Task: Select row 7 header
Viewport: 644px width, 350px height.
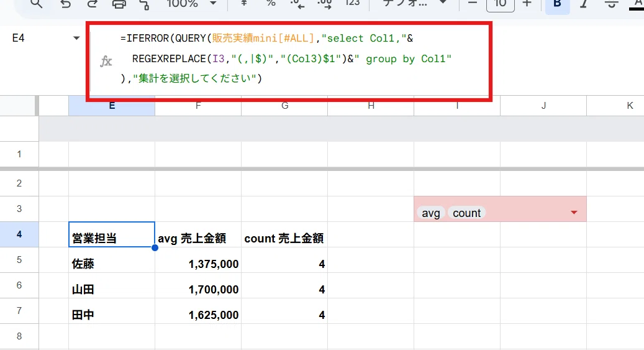Action: coord(19,311)
